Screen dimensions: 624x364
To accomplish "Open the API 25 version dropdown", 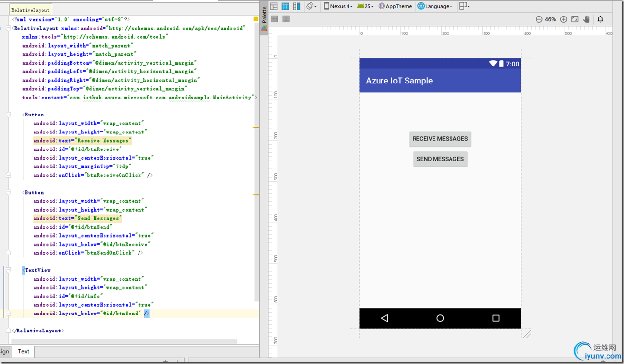I will coord(365,6).
